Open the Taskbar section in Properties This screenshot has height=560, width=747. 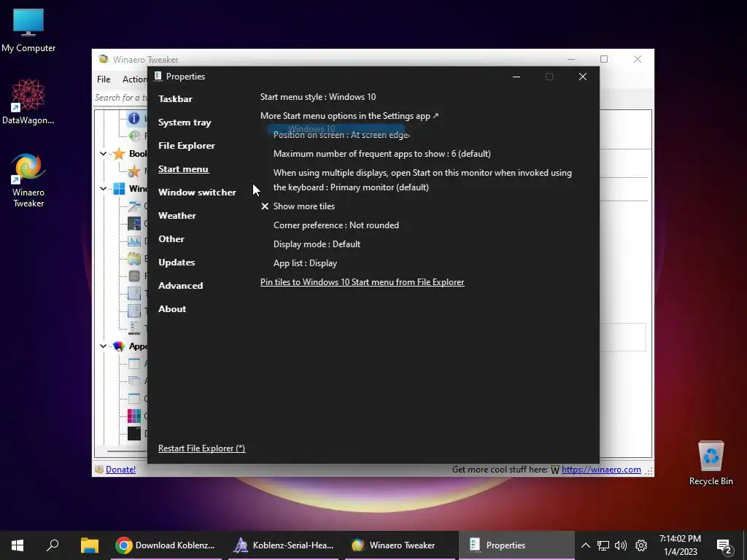(x=175, y=99)
